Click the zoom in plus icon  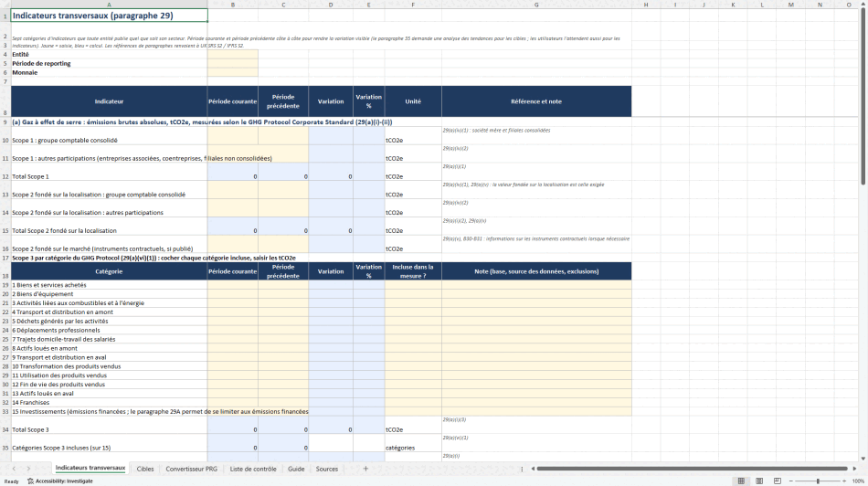point(844,481)
